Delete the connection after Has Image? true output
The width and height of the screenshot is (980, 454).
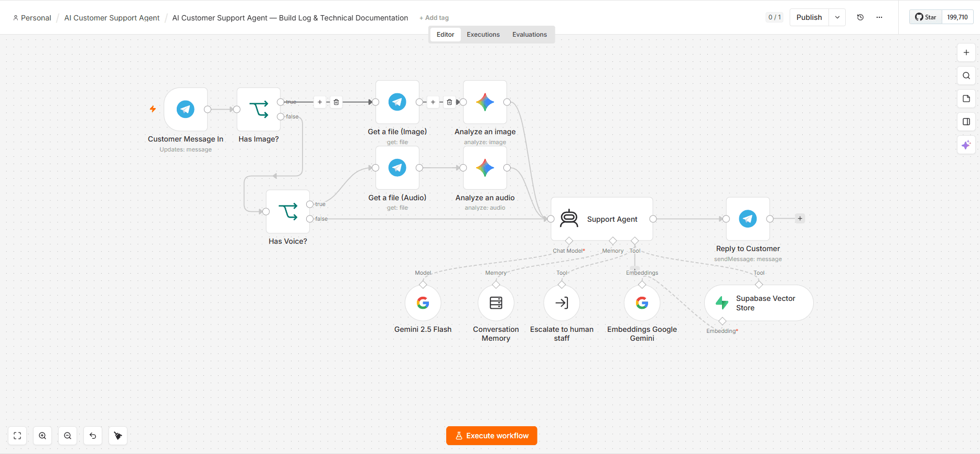(x=337, y=102)
